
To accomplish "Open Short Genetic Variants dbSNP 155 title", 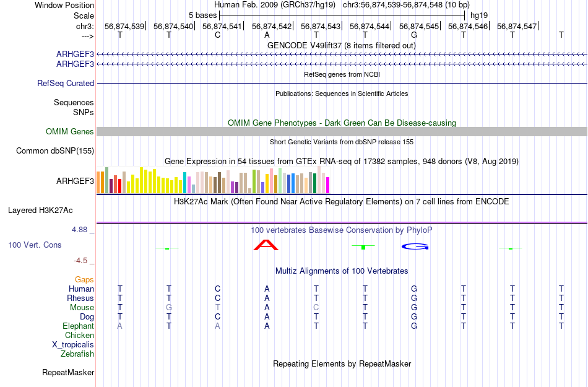I will point(342,142).
